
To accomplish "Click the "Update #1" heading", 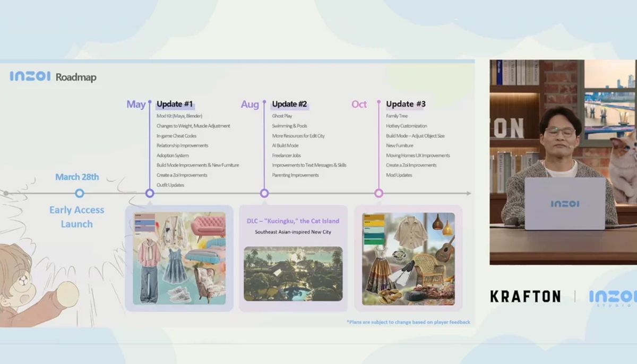I will pos(175,104).
